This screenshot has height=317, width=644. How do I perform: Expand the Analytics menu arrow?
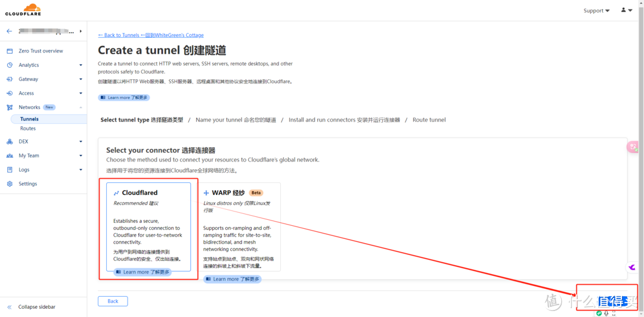[x=80, y=66]
